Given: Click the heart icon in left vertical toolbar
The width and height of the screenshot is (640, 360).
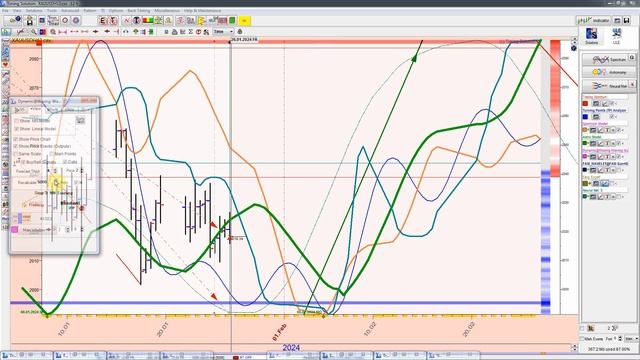Looking at the screenshot, I should (5, 64).
